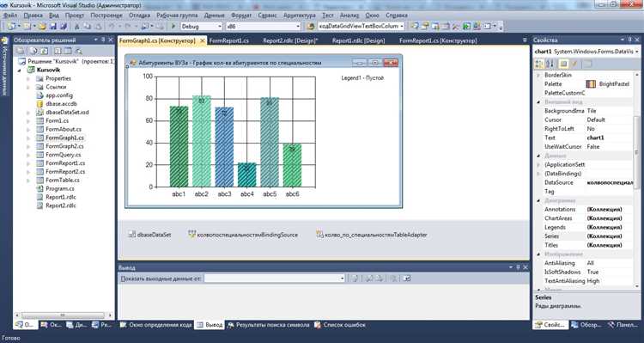Click the Save All toolbar icon
This screenshot has width=644, height=343.
[64, 27]
